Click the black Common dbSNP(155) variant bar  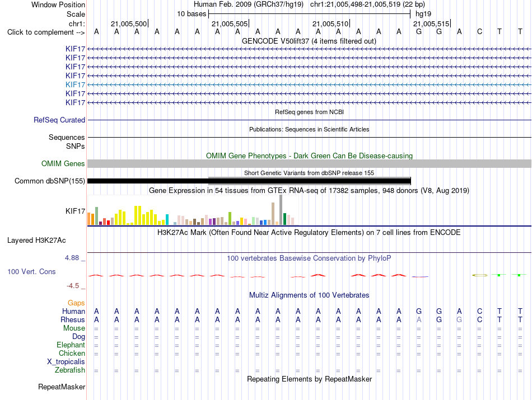[x=249, y=181]
